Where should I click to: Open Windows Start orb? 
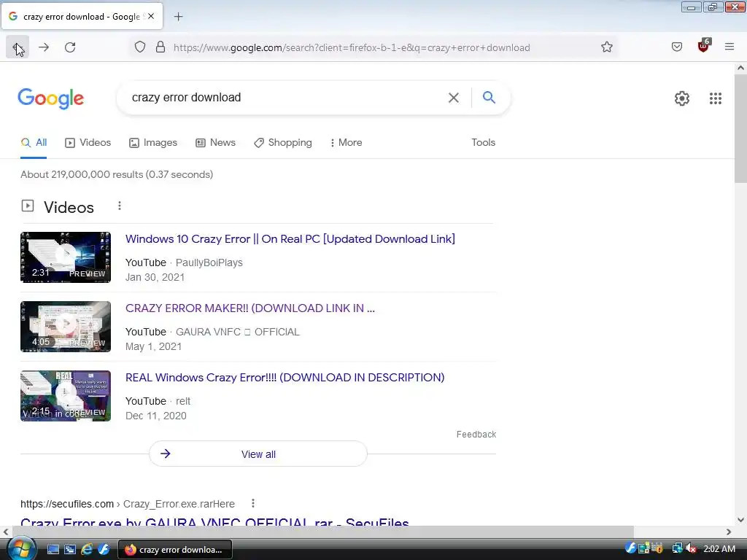[x=21, y=548]
